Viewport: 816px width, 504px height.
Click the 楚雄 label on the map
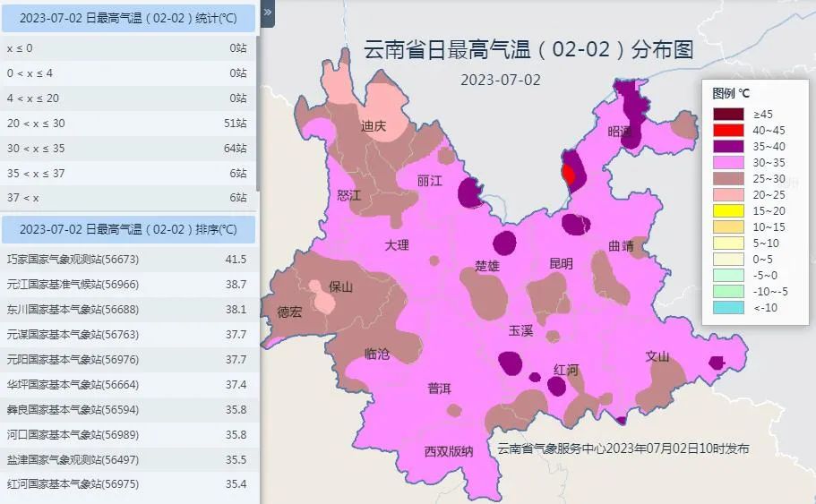point(487,266)
